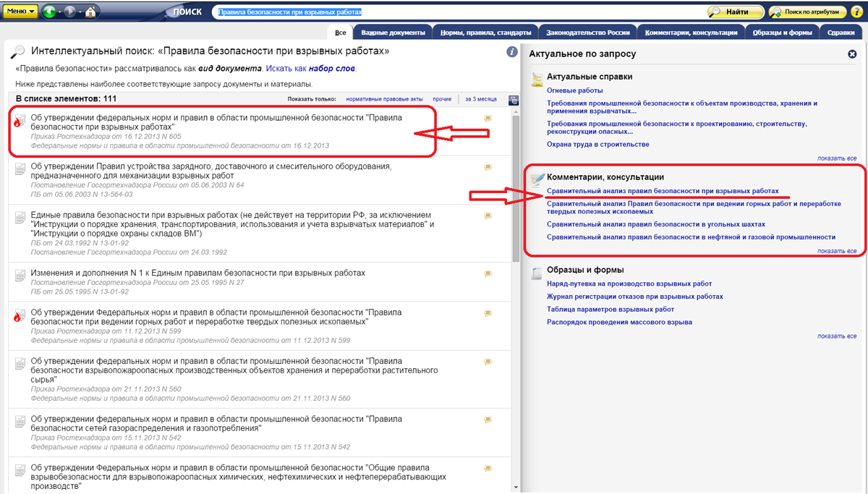868x494 pixels.
Task: Go to the home page icon
Action: (x=91, y=12)
